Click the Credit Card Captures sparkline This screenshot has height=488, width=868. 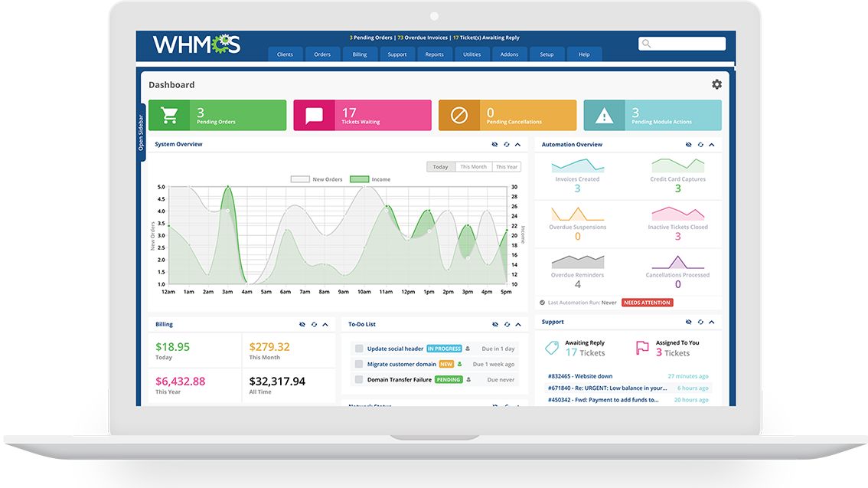(x=678, y=165)
